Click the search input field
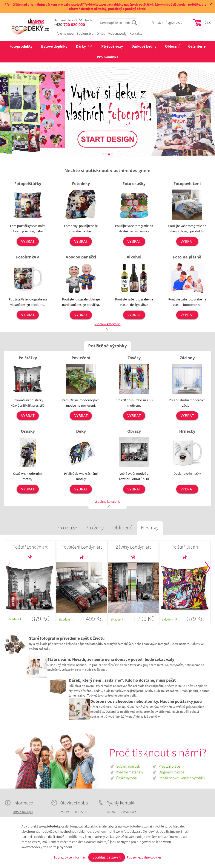Viewport: 215px width, 868px height. coord(115,23)
